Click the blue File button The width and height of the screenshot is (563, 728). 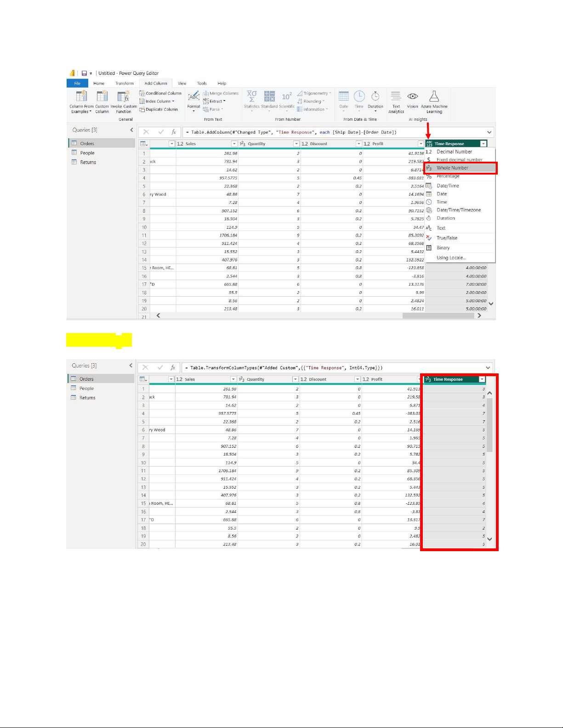pyautogui.click(x=77, y=84)
